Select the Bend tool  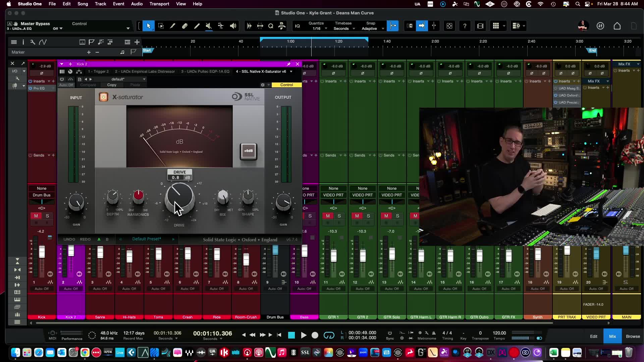pyautogui.click(x=221, y=26)
